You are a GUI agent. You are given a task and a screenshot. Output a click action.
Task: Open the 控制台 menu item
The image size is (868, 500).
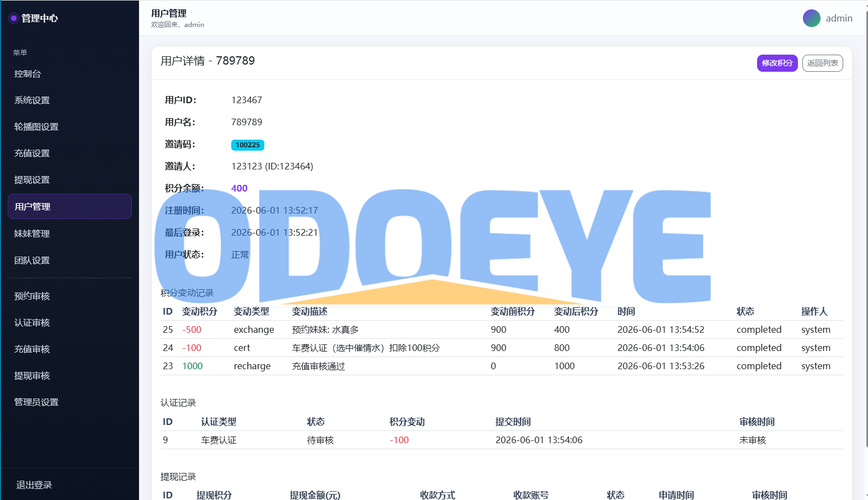pos(70,74)
